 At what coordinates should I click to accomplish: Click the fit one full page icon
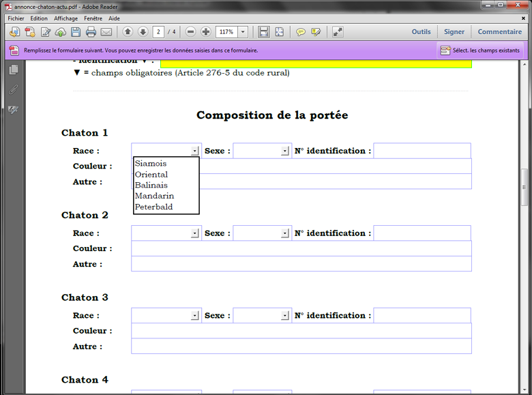[x=279, y=32]
